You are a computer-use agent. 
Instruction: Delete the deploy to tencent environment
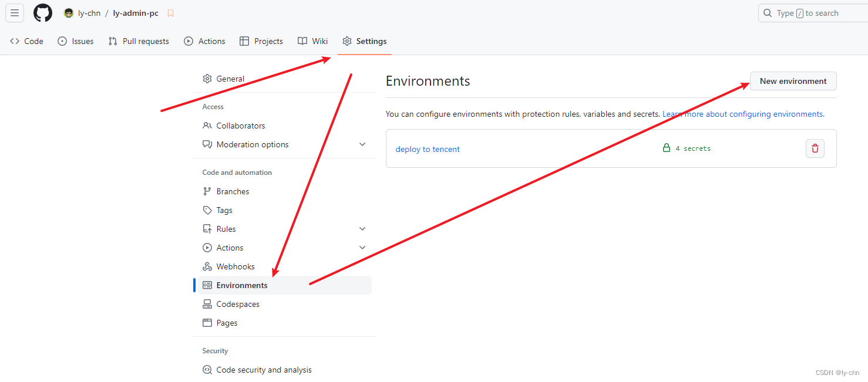pos(815,148)
